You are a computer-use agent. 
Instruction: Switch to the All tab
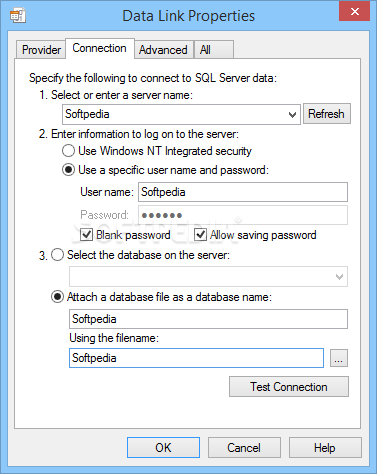pos(214,50)
